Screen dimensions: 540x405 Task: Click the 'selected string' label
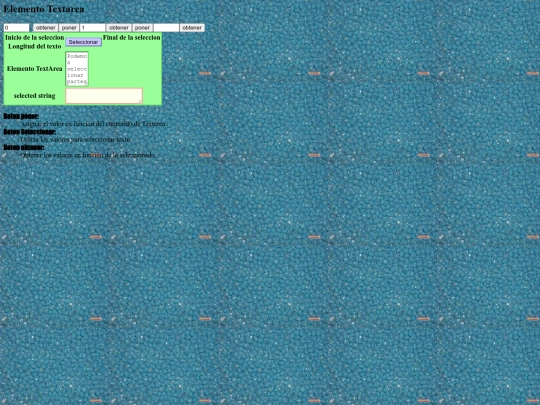pyautogui.click(x=34, y=96)
